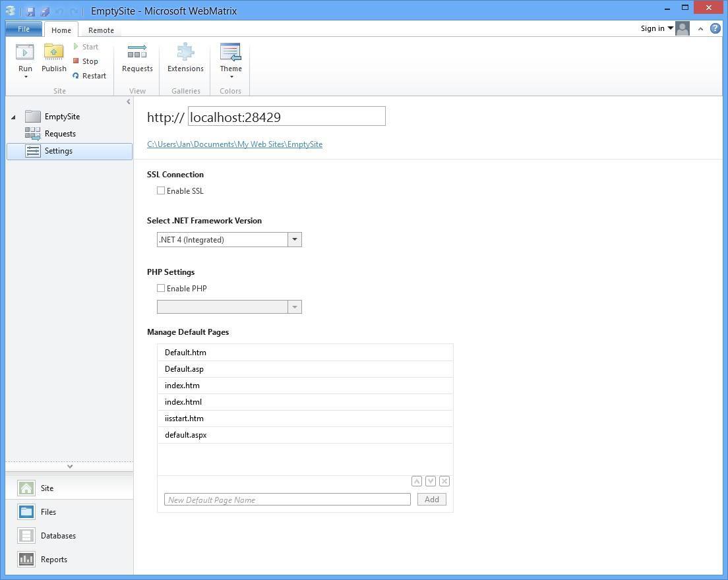Open the Extensions gallery
Image resolution: width=728 pixels, height=580 pixels.
coord(186,59)
